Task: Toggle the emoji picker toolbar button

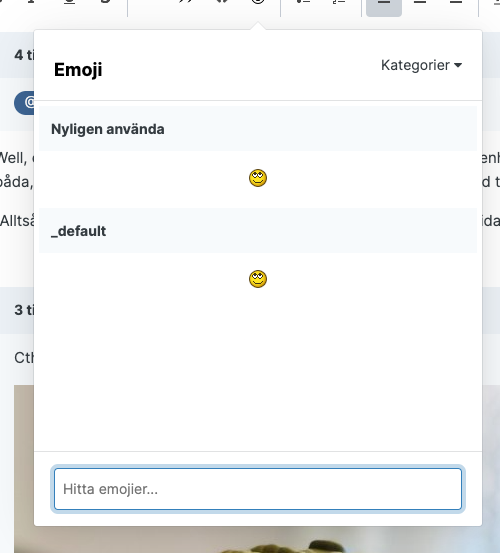Action: pos(258,2)
